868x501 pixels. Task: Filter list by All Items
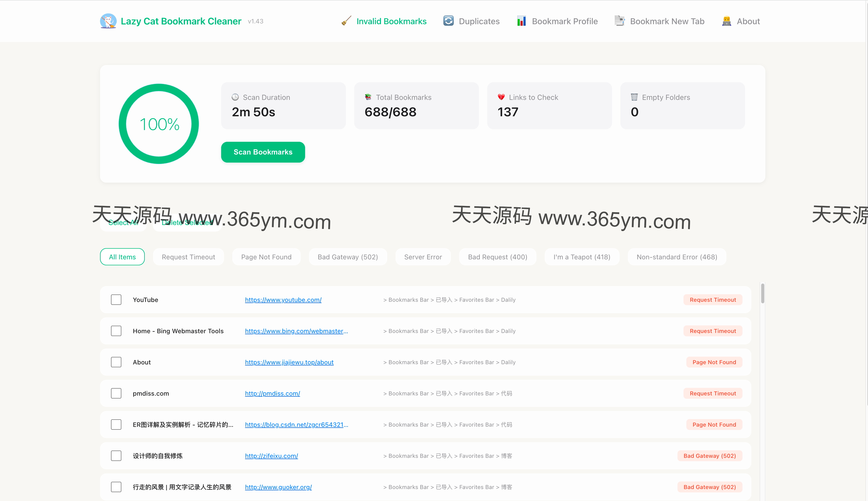tap(122, 257)
